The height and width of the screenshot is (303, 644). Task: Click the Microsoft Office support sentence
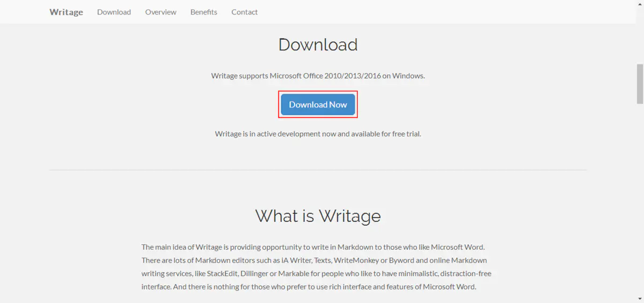[318, 76]
